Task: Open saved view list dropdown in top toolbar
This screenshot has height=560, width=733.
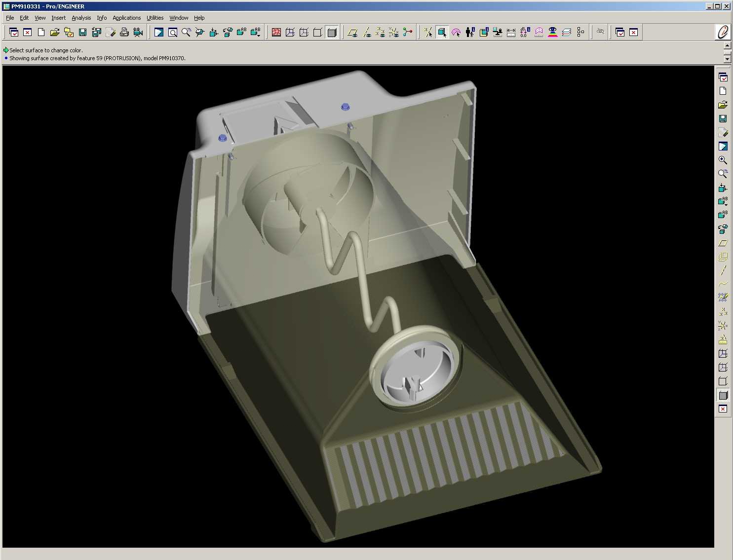Action: click(x=255, y=33)
